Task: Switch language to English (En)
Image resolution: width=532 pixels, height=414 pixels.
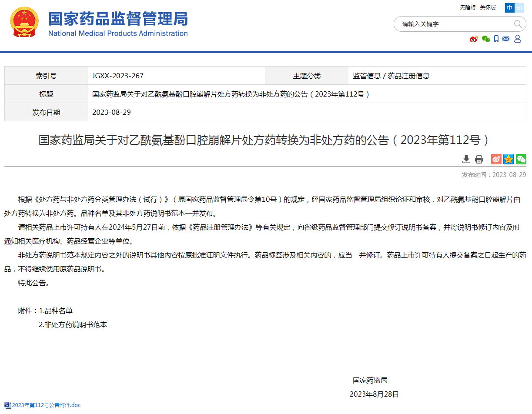Action: [519, 8]
